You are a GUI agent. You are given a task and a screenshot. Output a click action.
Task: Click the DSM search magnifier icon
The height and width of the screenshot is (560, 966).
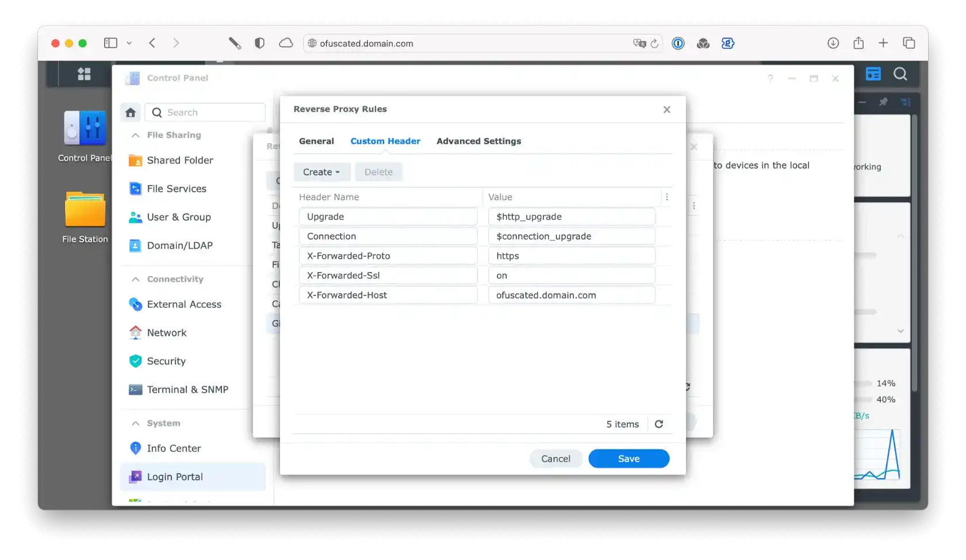tap(900, 74)
